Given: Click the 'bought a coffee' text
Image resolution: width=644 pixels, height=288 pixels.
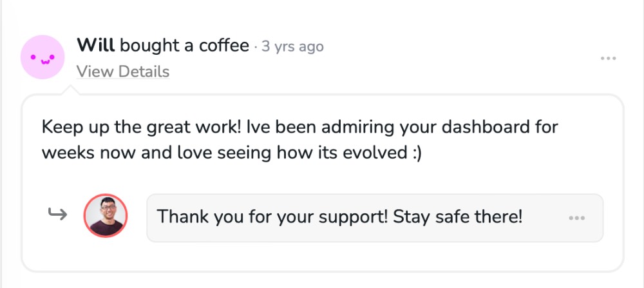Looking at the screenshot, I should tap(184, 46).
